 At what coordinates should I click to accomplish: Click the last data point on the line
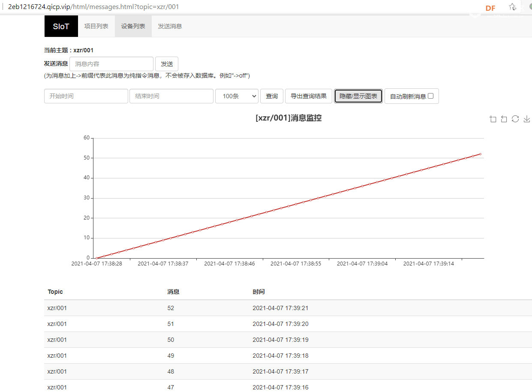pos(480,154)
